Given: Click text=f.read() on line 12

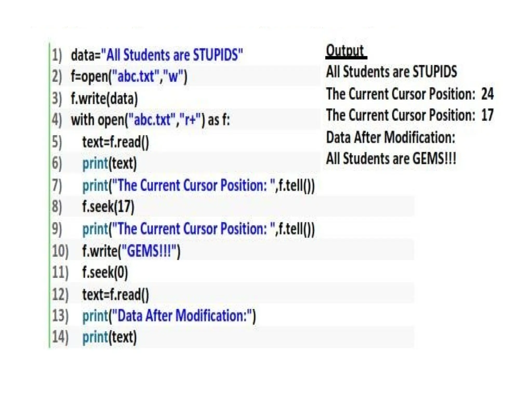Looking at the screenshot, I should tap(116, 295).
